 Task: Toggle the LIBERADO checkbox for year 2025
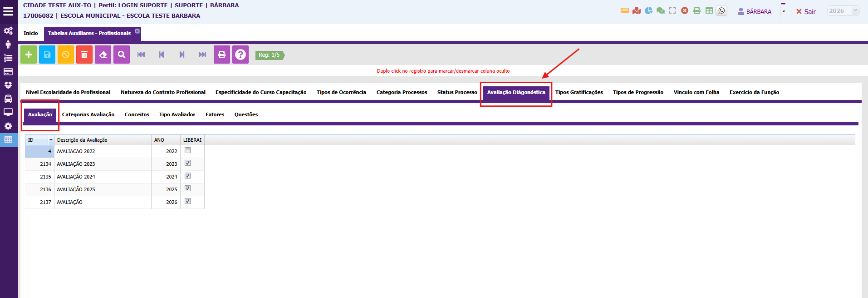[x=187, y=189]
